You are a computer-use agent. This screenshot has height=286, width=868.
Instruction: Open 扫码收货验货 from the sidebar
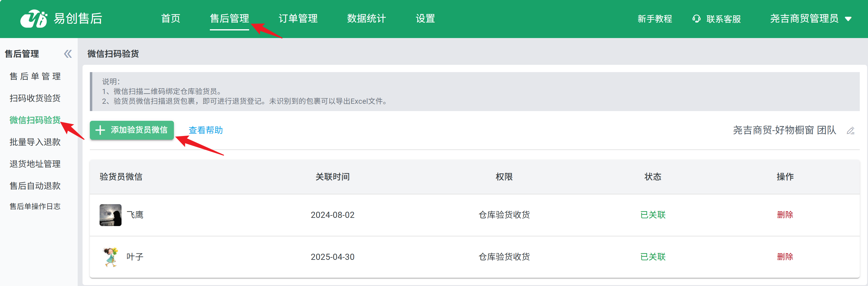(35, 98)
